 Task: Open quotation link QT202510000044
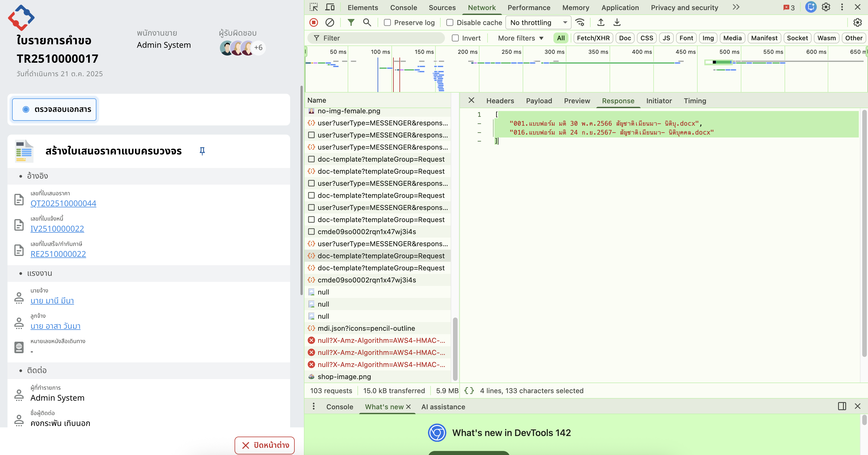pos(63,203)
